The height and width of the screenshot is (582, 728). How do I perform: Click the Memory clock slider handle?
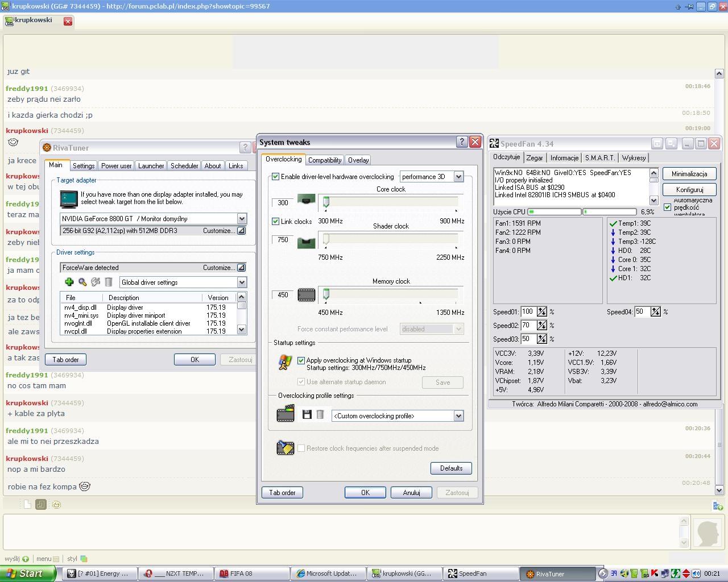tap(326, 294)
